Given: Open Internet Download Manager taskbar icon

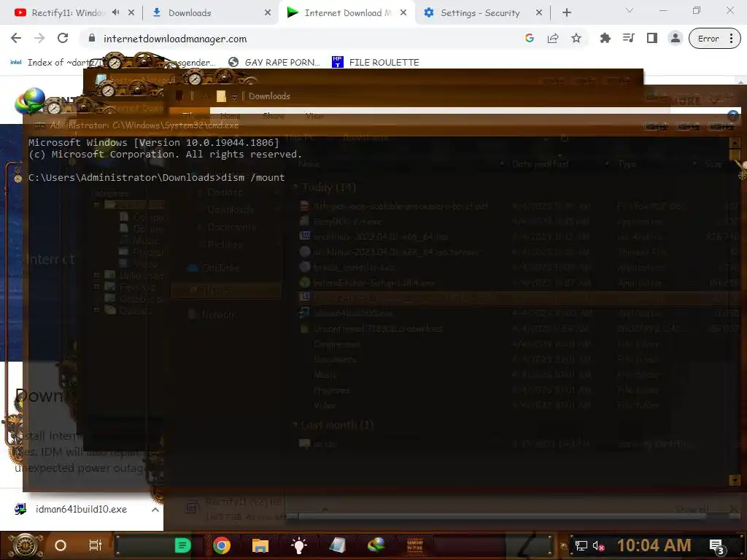Looking at the screenshot, I should click(376, 545).
